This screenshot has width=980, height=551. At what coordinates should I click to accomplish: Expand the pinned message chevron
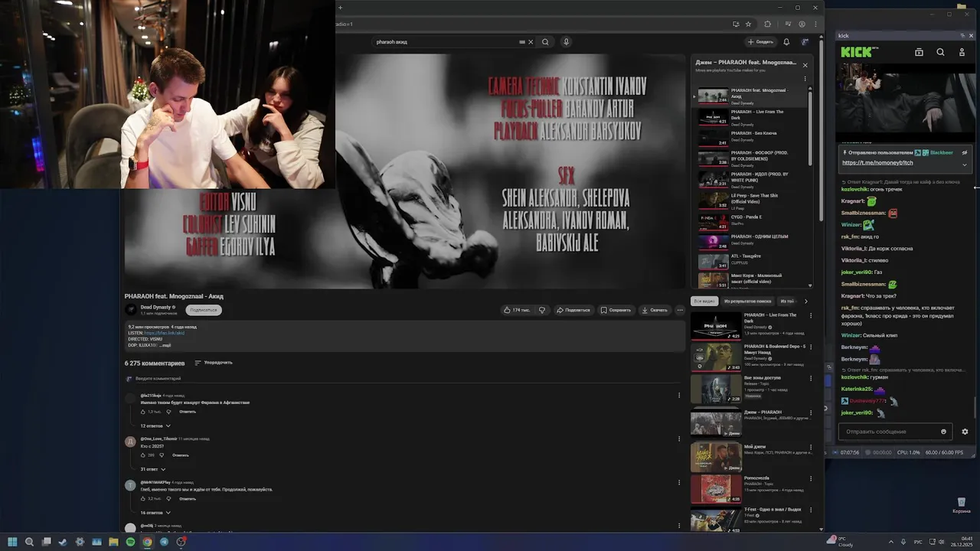(x=965, y=165)
